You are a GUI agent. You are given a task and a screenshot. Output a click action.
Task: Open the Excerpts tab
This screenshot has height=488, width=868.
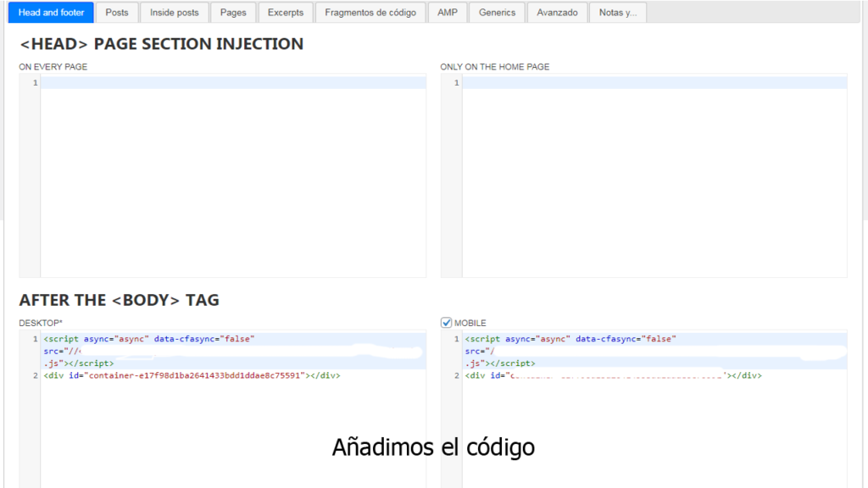click(285, 12)
